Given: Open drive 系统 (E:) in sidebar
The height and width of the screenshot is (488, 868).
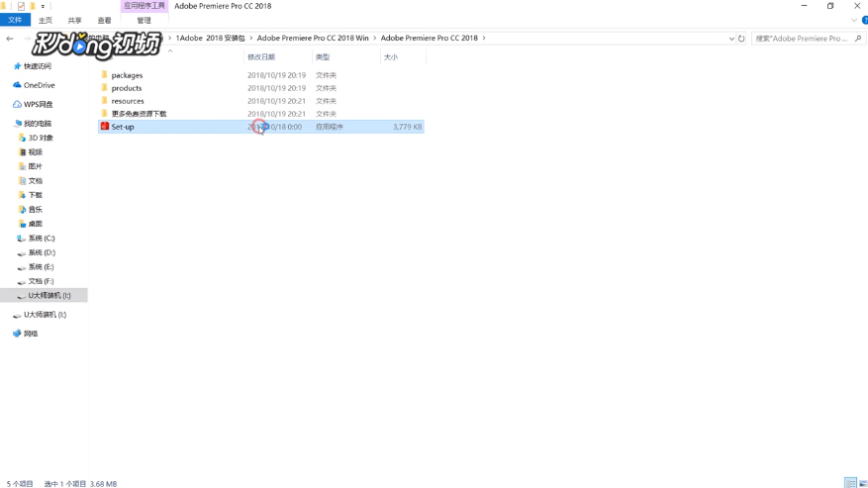Looking at the screenshot, I should (41, 267).
